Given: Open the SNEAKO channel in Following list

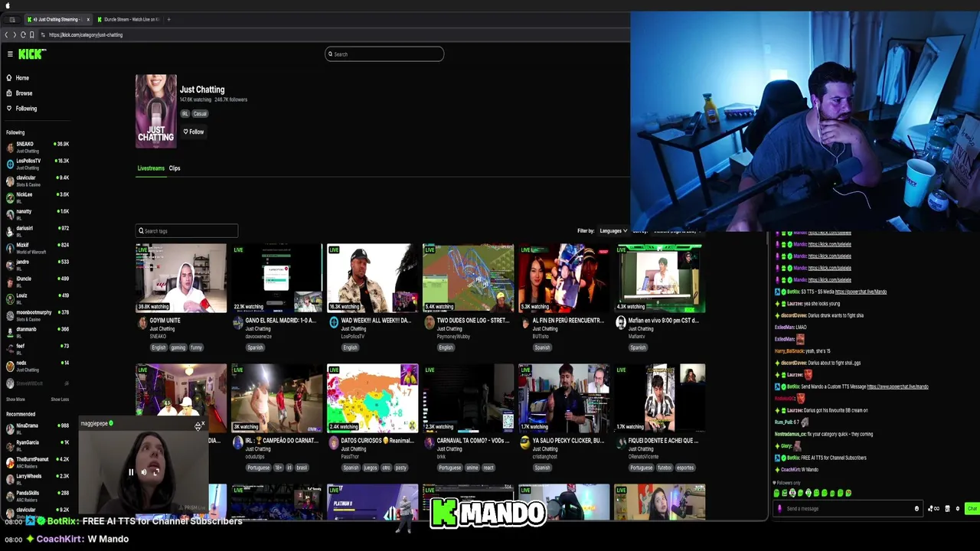Looking at the screenshot, I should click(x=37, y=146).
